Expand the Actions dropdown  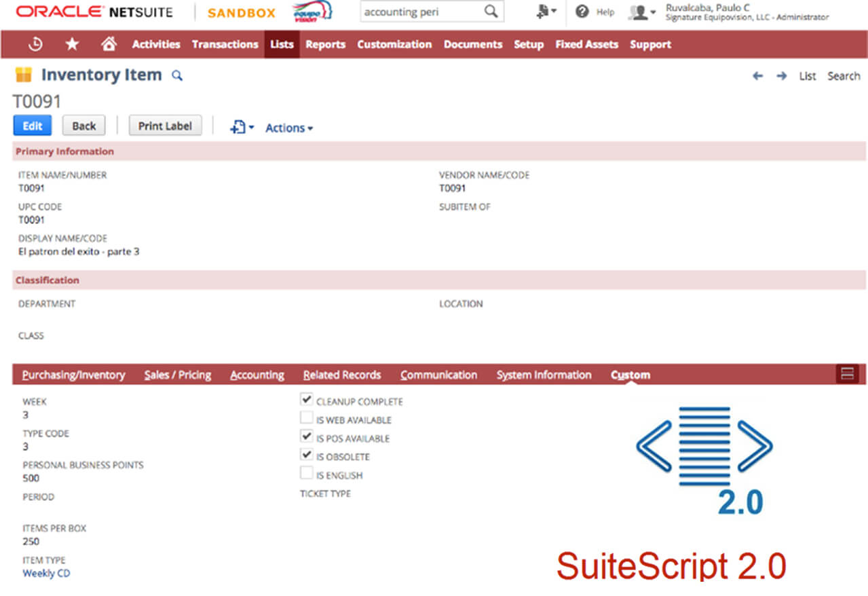pyautogui.click(x=289, y=128)
